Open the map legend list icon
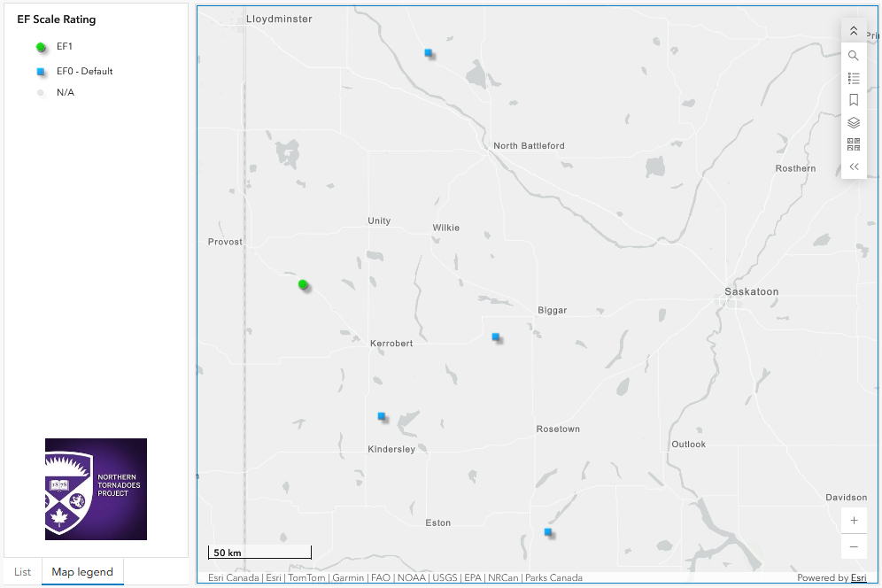Screen dimensions: 882x588 point(854,78)
